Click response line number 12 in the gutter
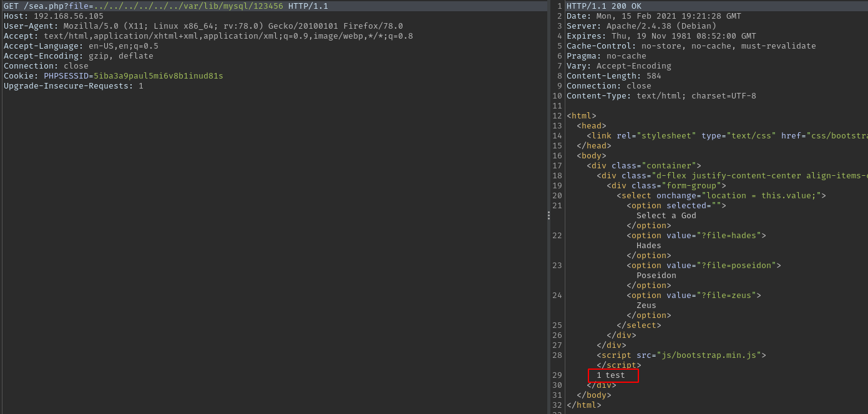This screenshot has height=414, width=868. 557,116
